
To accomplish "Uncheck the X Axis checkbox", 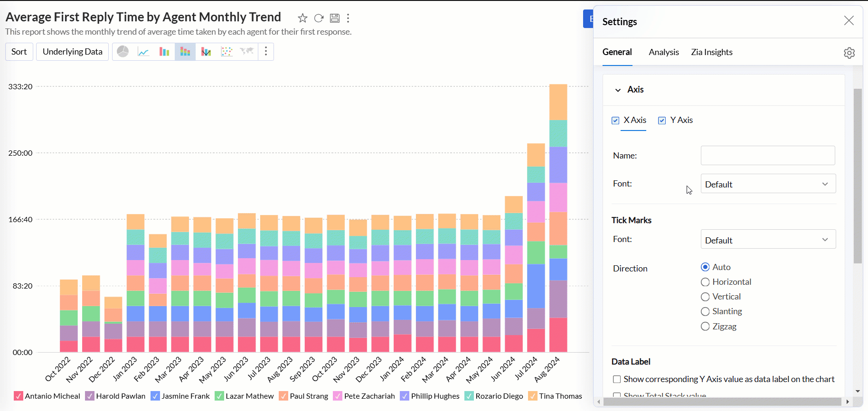I will coord(615,121).
